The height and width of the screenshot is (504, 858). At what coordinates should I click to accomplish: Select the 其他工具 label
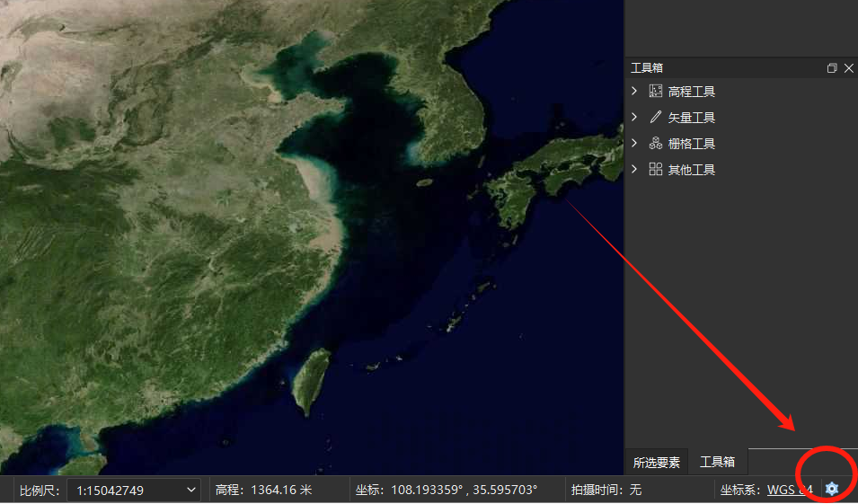pos(692,170)
